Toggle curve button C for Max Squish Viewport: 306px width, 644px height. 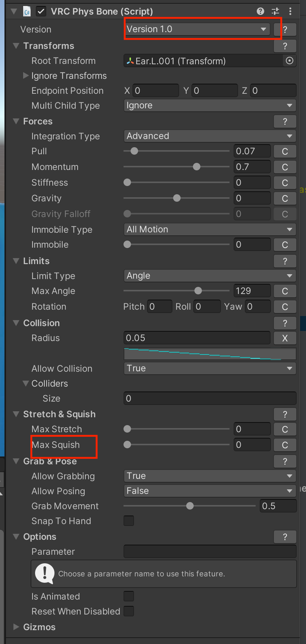coord(285,445)
